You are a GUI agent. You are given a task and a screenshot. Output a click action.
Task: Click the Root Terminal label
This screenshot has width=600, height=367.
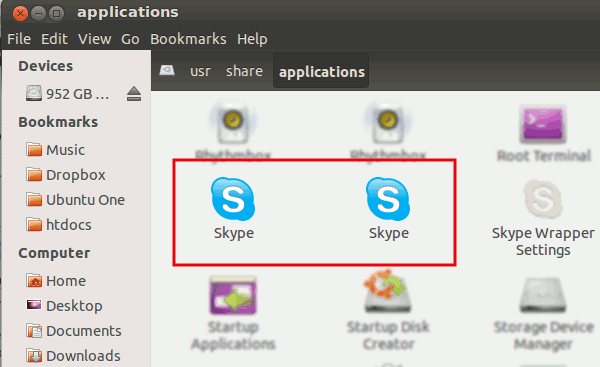(544, 156)
